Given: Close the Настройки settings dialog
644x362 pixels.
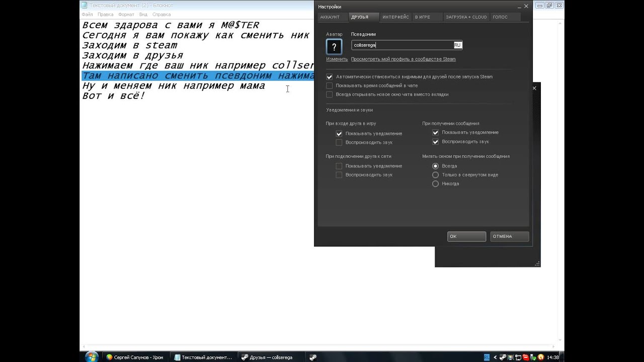Looking at the screenshot, I should point(526,6).
